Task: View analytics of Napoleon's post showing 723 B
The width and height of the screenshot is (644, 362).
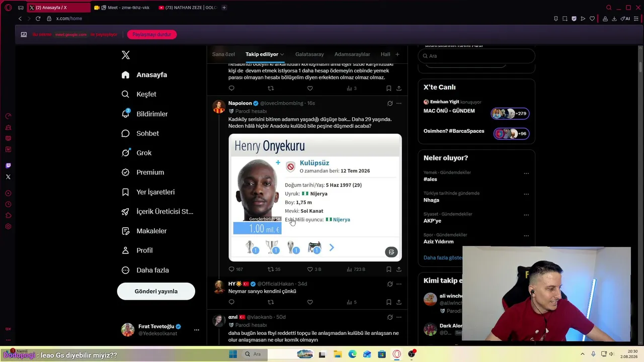Action: click(x=356, y=269)
